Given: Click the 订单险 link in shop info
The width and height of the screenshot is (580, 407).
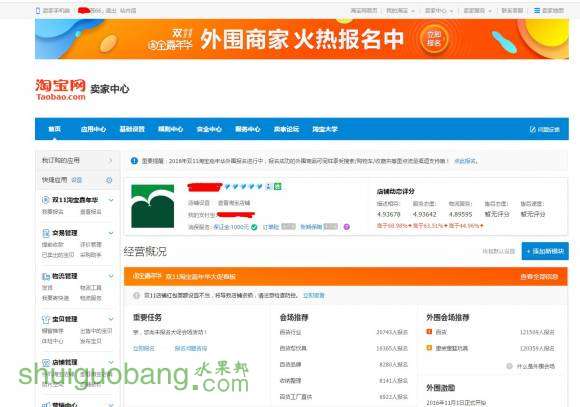Looking at the screenshot, I should click(x=271, y=227).
